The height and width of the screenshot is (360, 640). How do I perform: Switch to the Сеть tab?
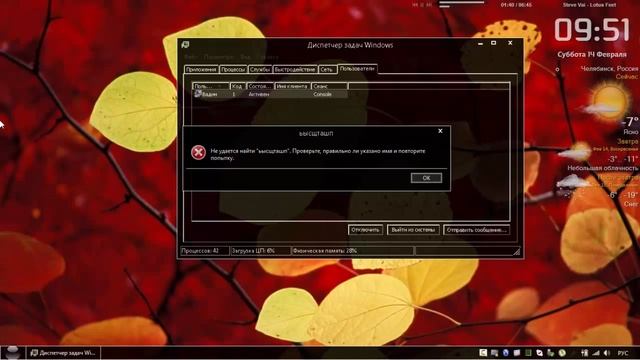[x=327, y=69]
